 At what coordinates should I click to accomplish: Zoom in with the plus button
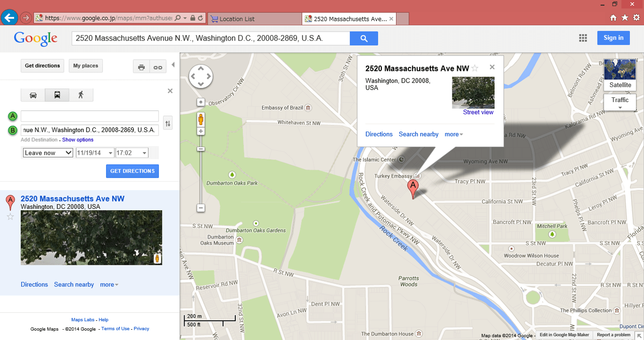point(201,131)
